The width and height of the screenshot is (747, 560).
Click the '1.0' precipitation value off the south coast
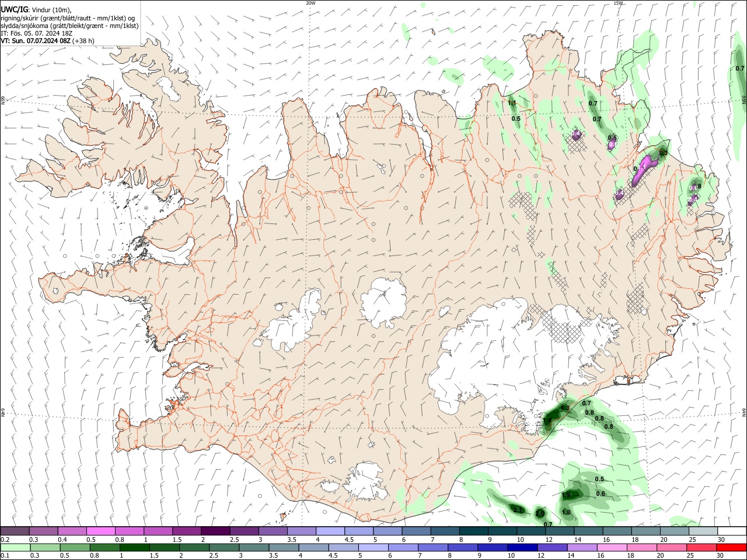566,512
